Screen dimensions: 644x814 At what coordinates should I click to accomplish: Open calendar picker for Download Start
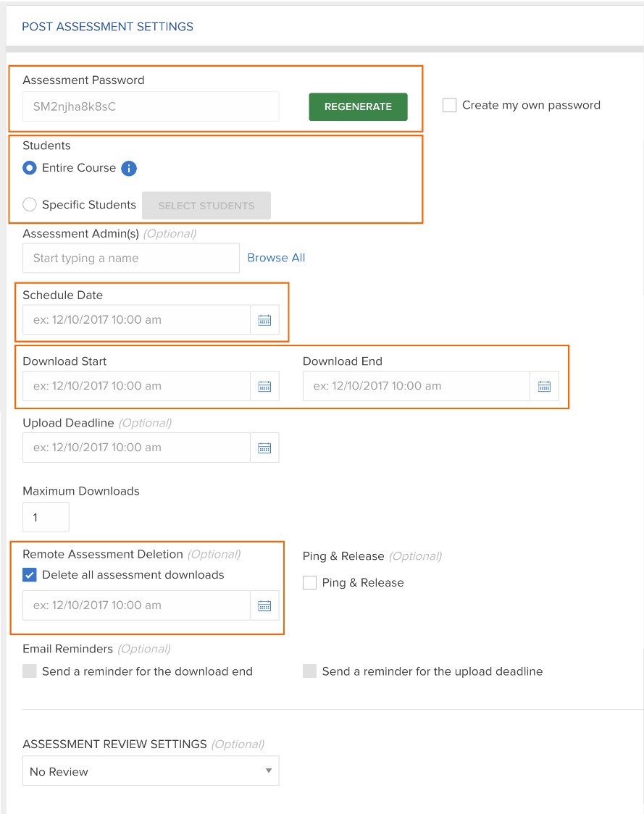click(264, 386)
